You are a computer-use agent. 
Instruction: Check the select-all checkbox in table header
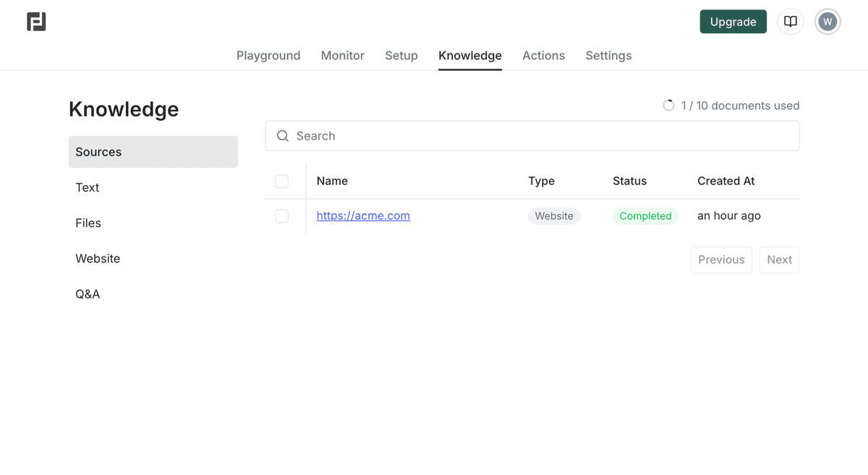281,181
